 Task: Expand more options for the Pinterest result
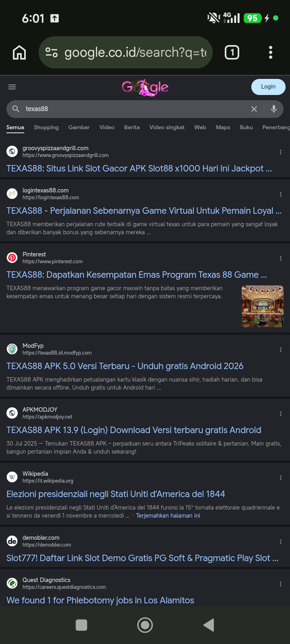click(x=281, y=258)
